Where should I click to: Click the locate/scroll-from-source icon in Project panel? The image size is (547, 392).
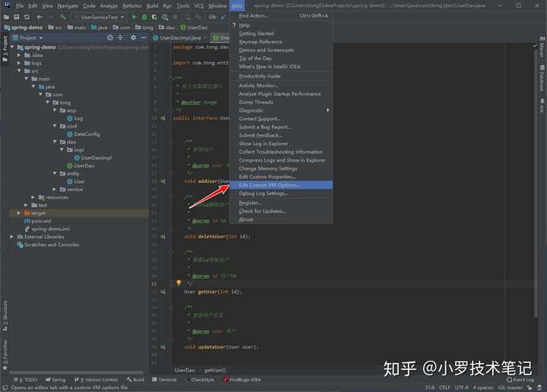(110, 37)
